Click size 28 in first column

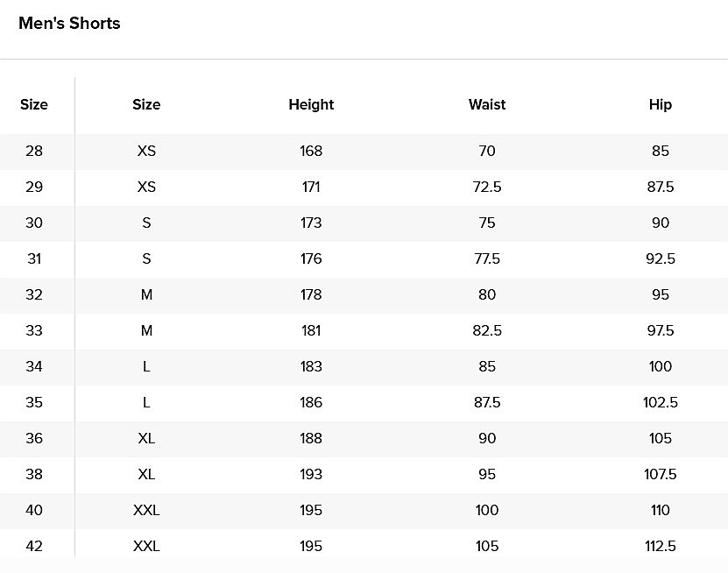(x=34, y=151)
